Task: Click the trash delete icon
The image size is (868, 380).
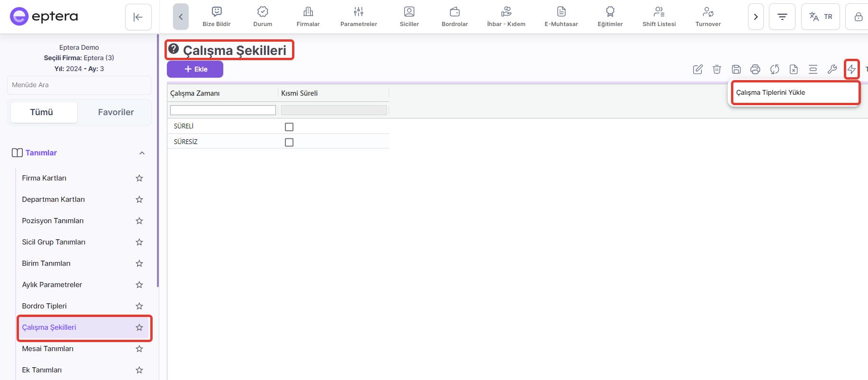Action: (x=717, y=70)
